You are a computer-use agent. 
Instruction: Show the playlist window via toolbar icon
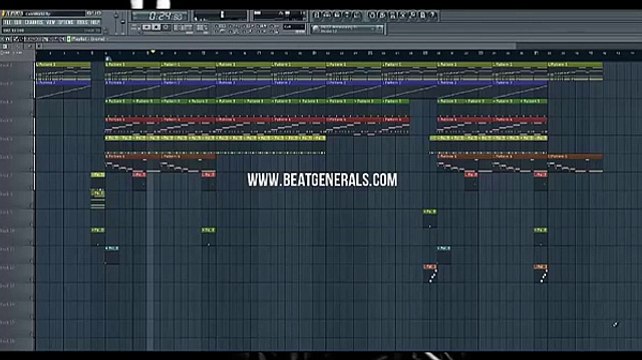[x=316, y=16]
